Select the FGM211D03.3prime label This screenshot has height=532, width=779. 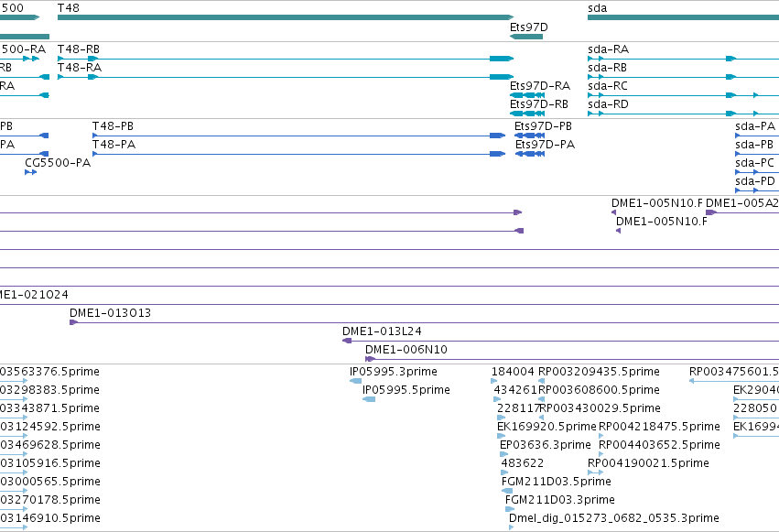tap(560, 500)
